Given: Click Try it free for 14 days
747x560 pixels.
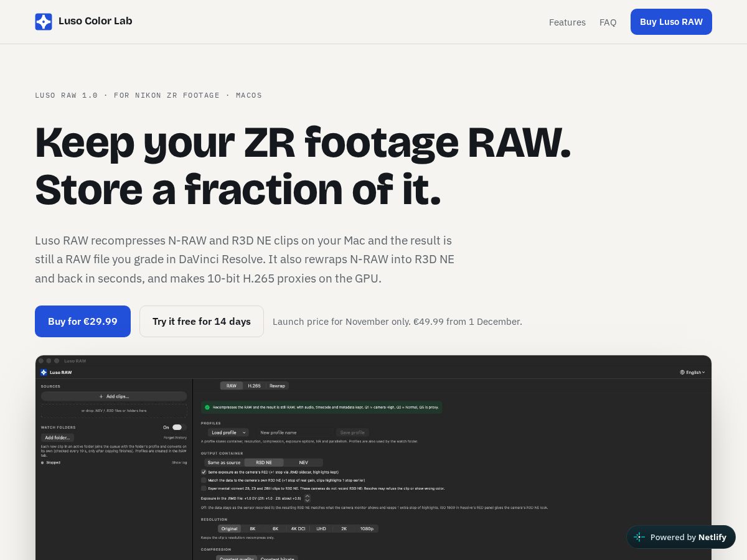Looking at the screenshot, I should 202,321.
